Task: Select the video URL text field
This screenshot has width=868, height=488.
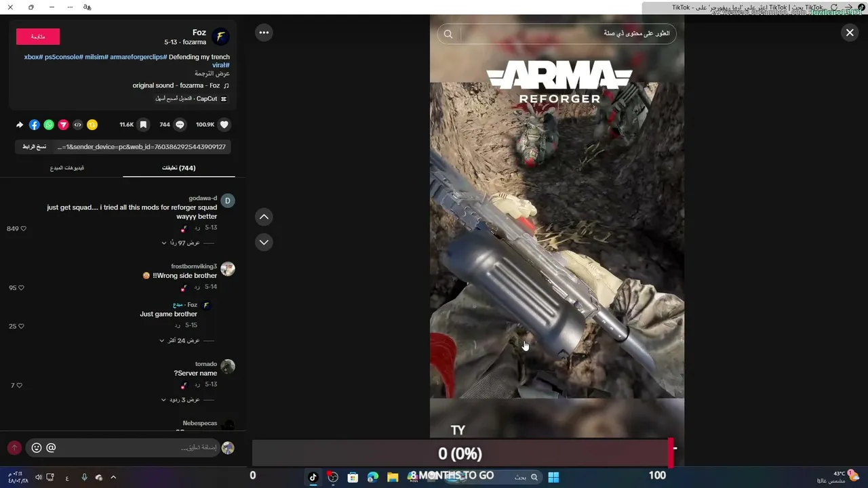Action: 142,147
